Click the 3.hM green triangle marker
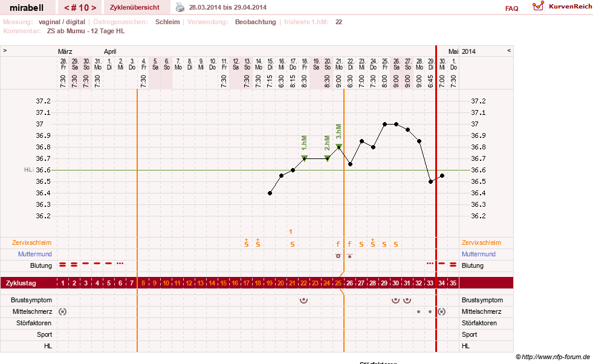The image size is (593, 364). tap(339, 146)
